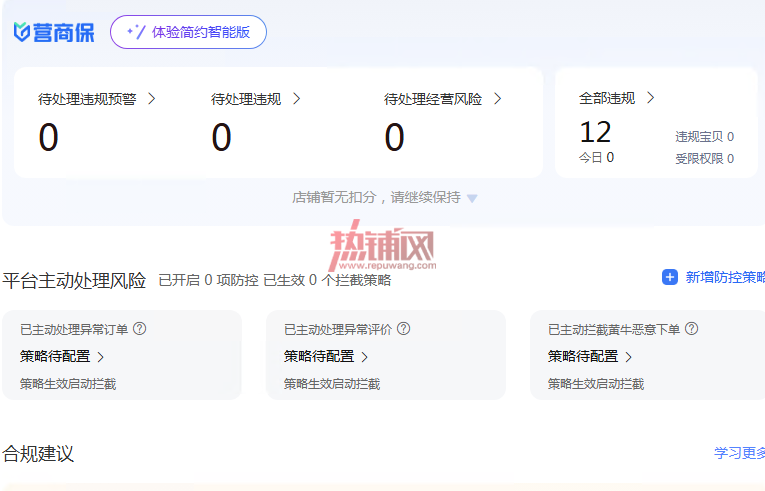Open 体验简约智能版 button
Screen dimensions: 765x491
coord(188,32)
